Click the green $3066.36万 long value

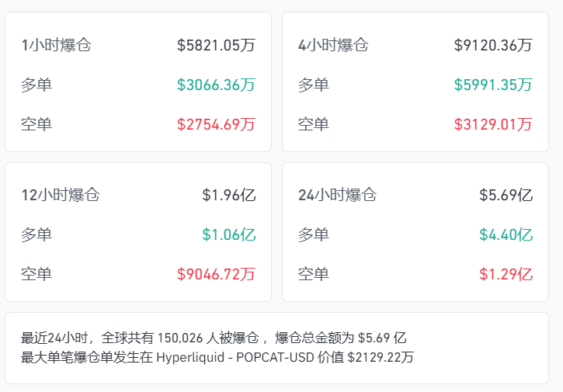tap(216, 85)
